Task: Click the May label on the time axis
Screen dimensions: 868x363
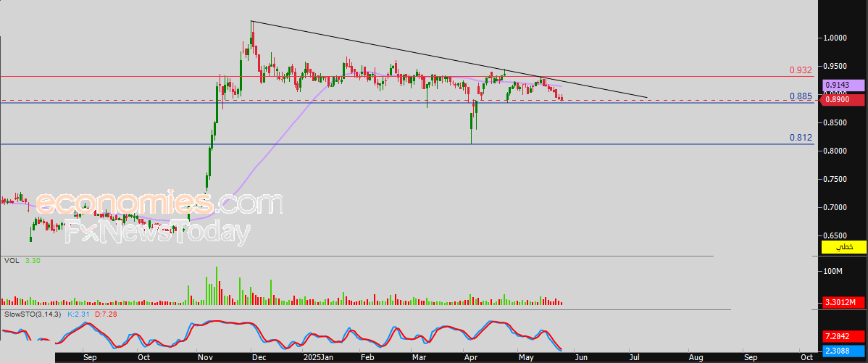Action: (x=525, y=357)
